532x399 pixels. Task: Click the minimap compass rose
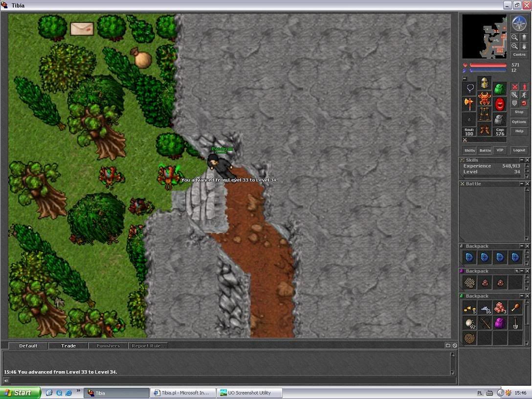[x=519, y=23]
